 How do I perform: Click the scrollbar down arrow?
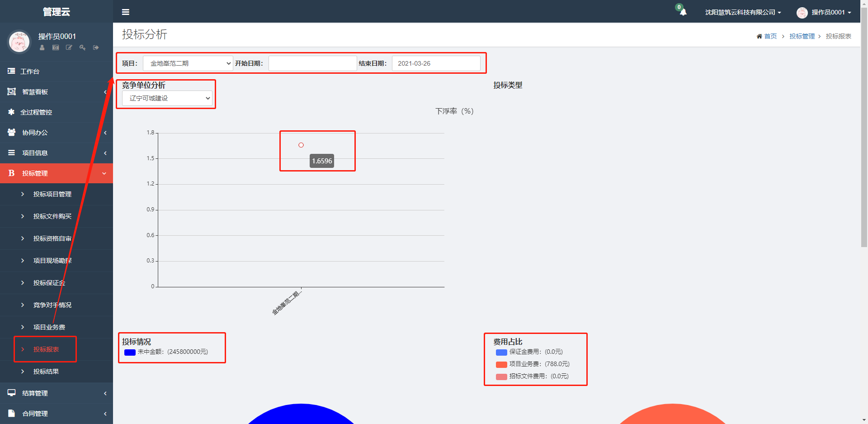(864, 420)
